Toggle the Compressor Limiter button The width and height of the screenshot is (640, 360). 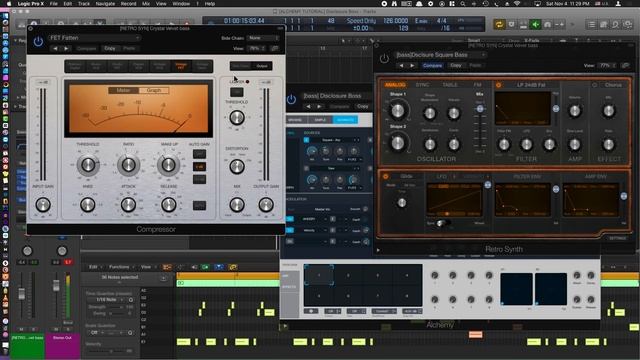[237, 91]
